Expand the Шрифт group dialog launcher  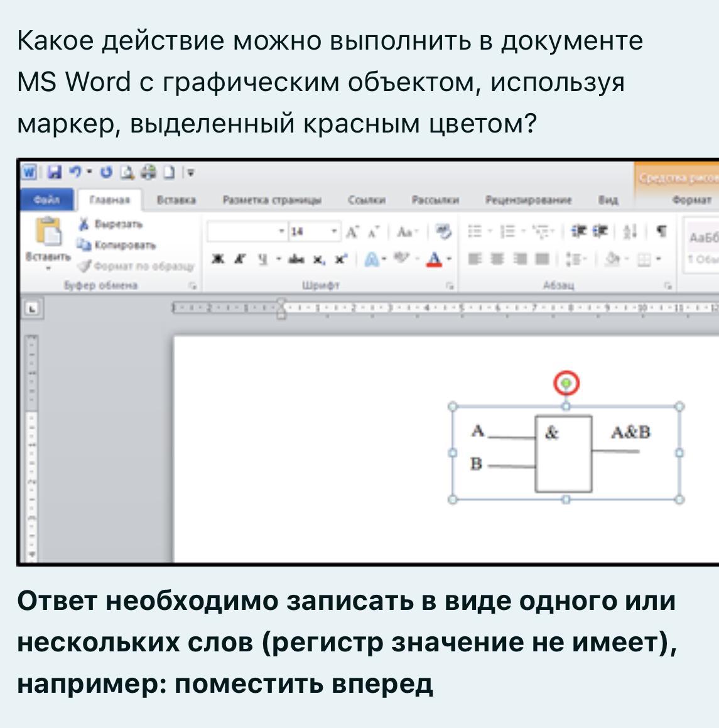point(450,286)
